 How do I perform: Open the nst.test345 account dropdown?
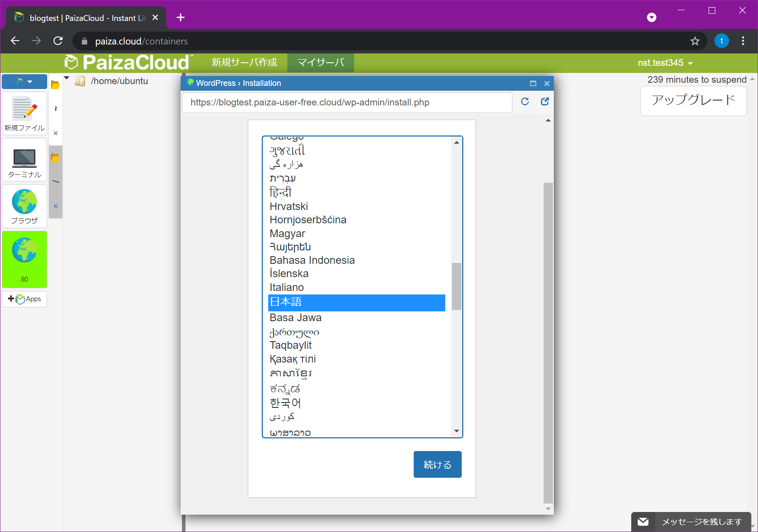[x=665, y=63]
